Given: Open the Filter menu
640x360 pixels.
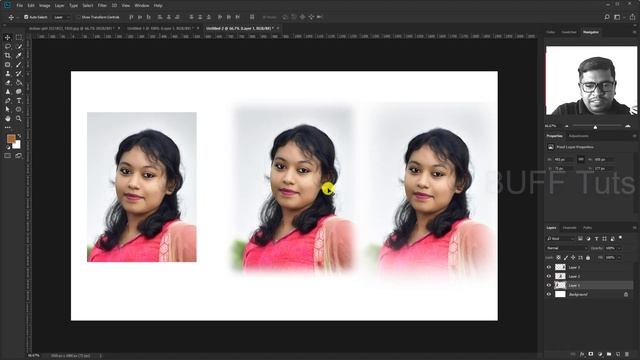Looking at the screenshot, I should [102, 6].
